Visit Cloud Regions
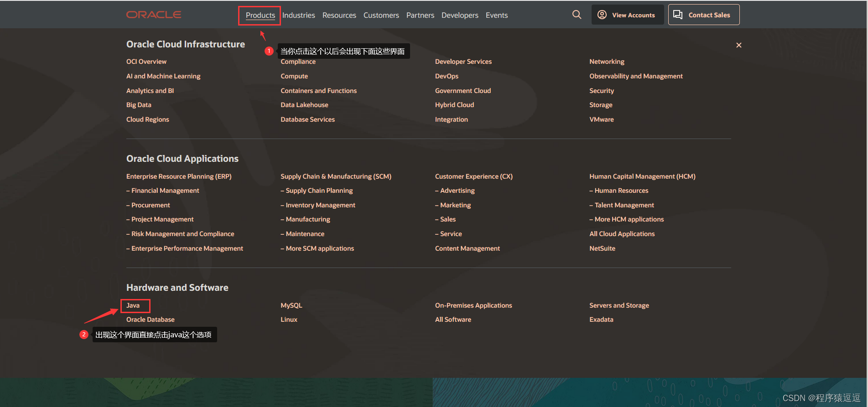This screenshot has width=868, height=407. (148, 119)
